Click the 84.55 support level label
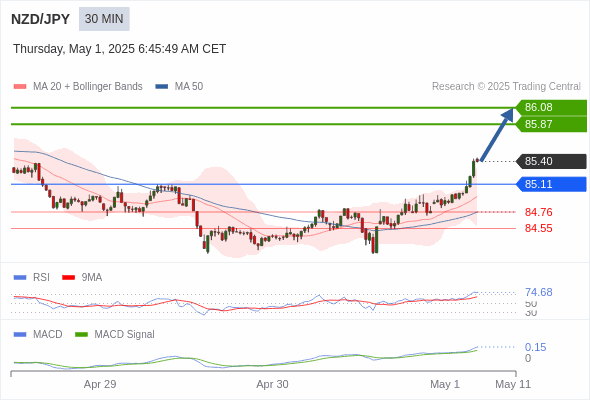Image resolution: width=590 pixels, height=400 pixels. 538,228
